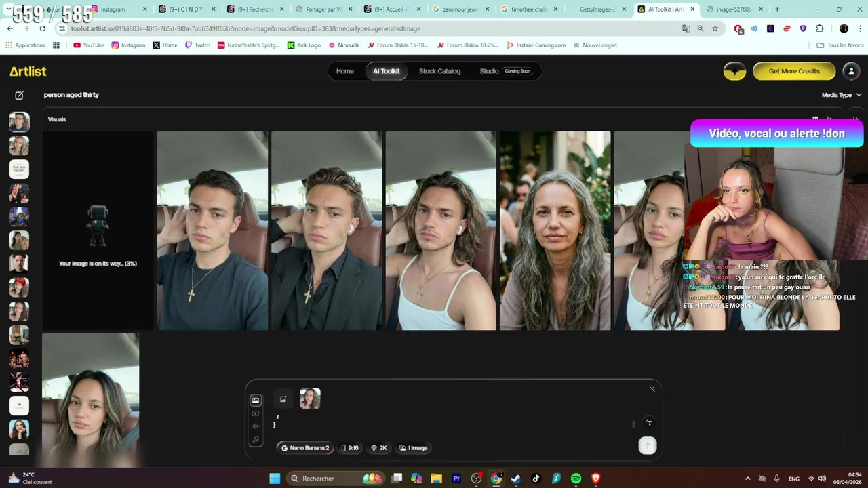This screenshot has height=488, width=868.
Task: Open the 9:16 aspect ratio selector
Action: coord(350,448)
